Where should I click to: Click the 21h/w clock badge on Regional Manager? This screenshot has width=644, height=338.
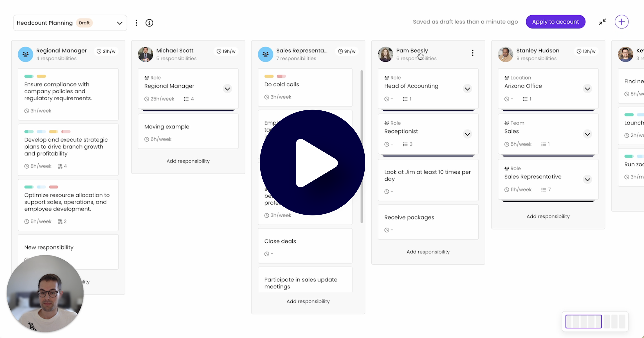(x=106, y=51)
